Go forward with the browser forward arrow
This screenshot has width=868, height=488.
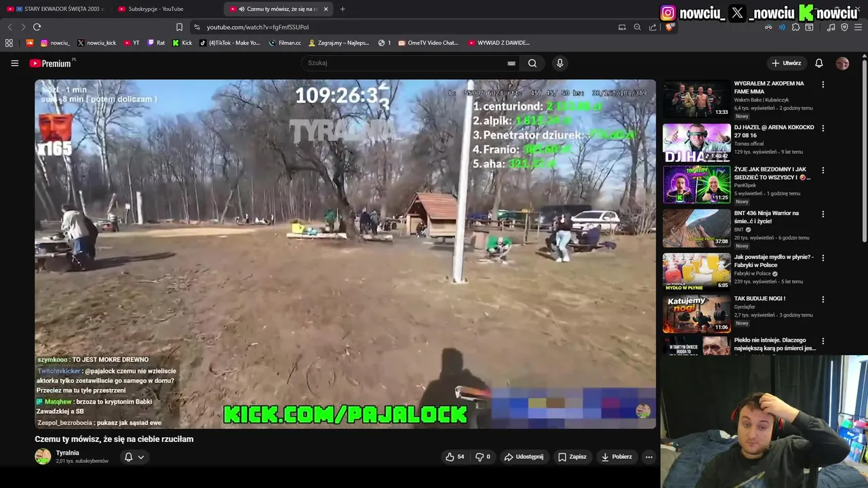coord(22,27)
